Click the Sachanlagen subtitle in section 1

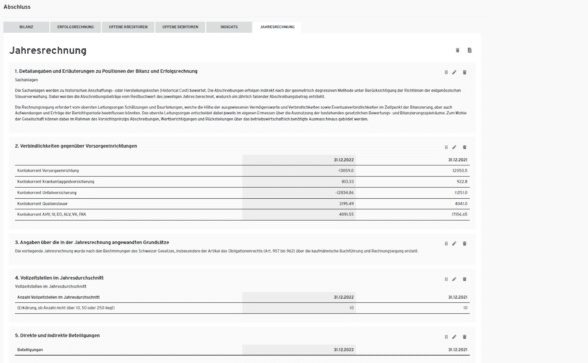26,80
